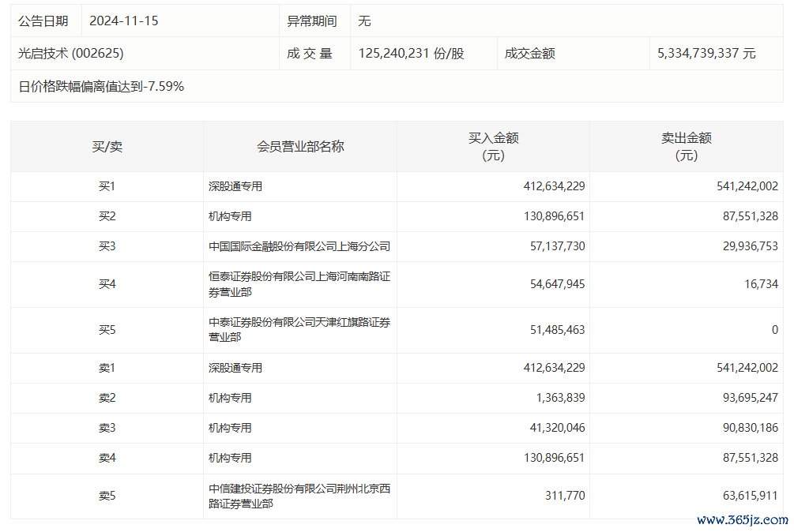
Task: Select volume 125,240,231 份/股
Action: pyautogui.click(x=411, y=54)
